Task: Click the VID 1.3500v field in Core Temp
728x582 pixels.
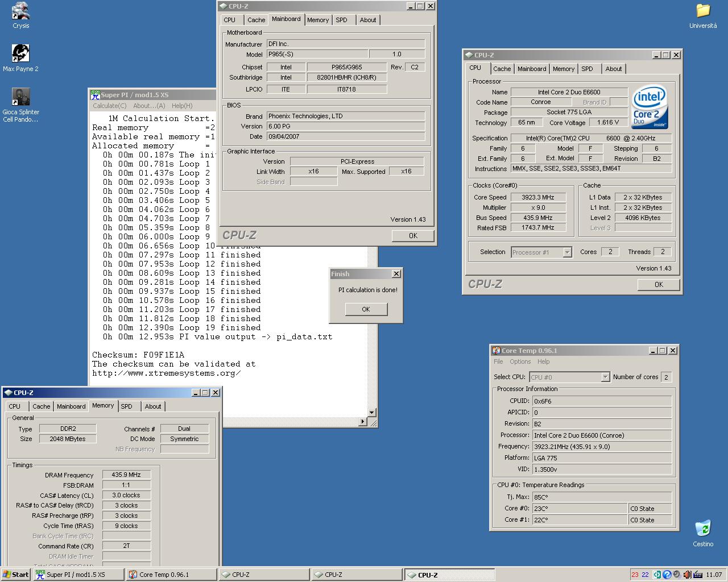Action: [602, 469]
